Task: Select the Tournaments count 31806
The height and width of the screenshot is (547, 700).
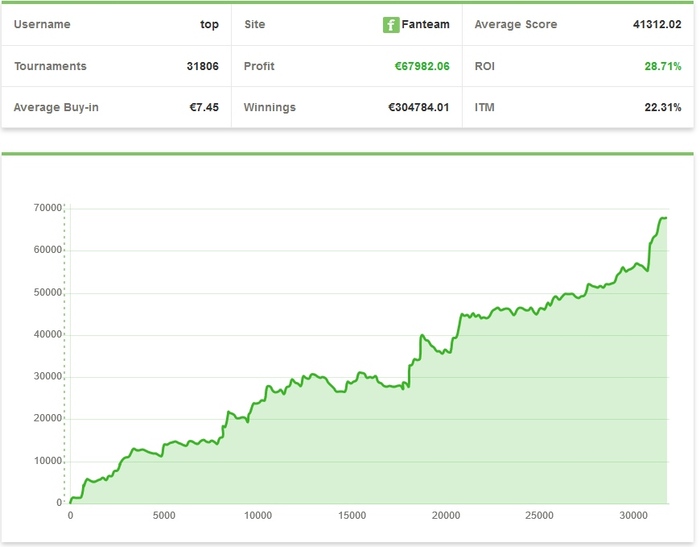Action: click(x=203, y=66)
